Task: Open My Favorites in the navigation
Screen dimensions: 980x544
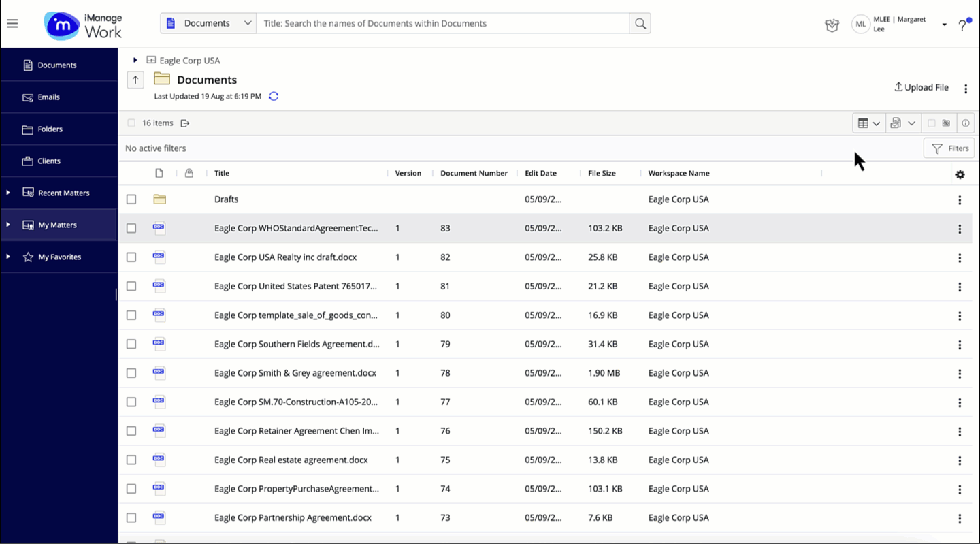Action: 59,257
